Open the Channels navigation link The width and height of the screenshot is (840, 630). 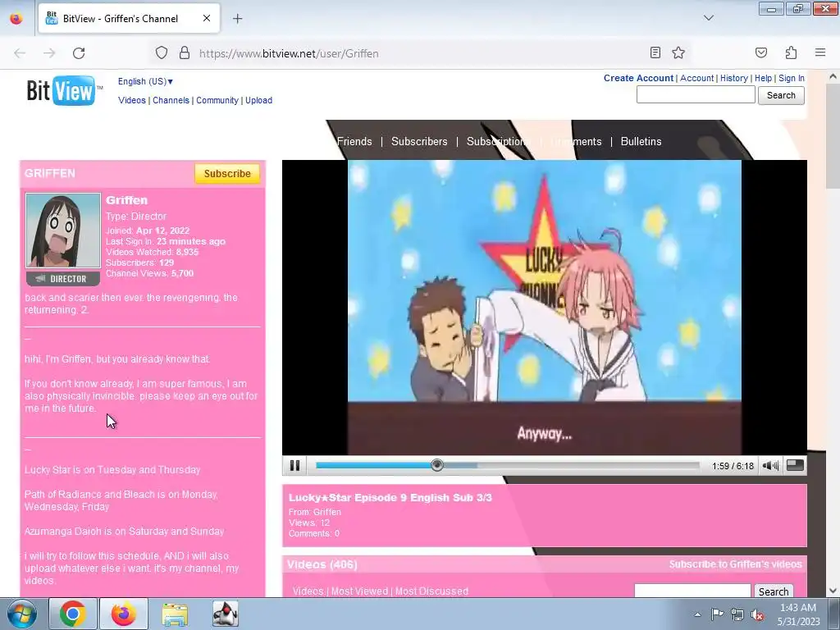point(171,100)
